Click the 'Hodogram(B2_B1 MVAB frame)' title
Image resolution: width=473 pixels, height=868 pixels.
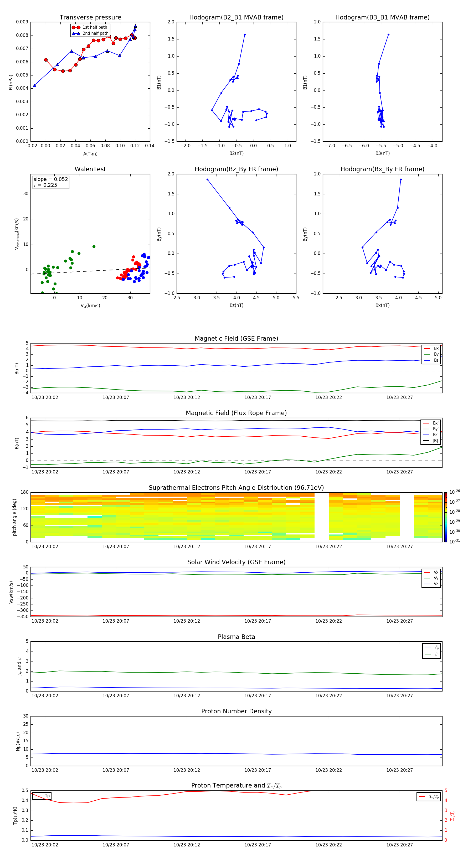pyautogui.click(x=236, y=17)
